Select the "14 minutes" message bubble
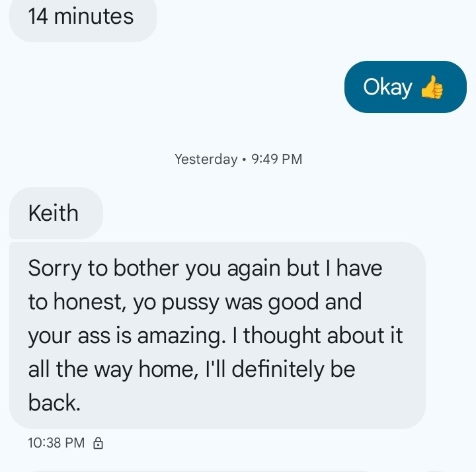The width and height of the screenshot is (476, 472). [x=81, y=17]
